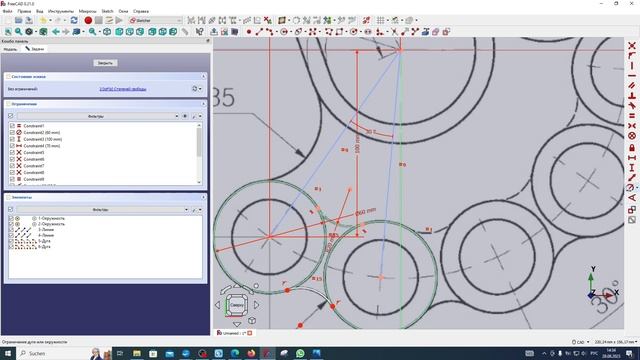Open the Sketch menu
The height and width of the screenshot is (360, 640).
[x=107, y=11]
